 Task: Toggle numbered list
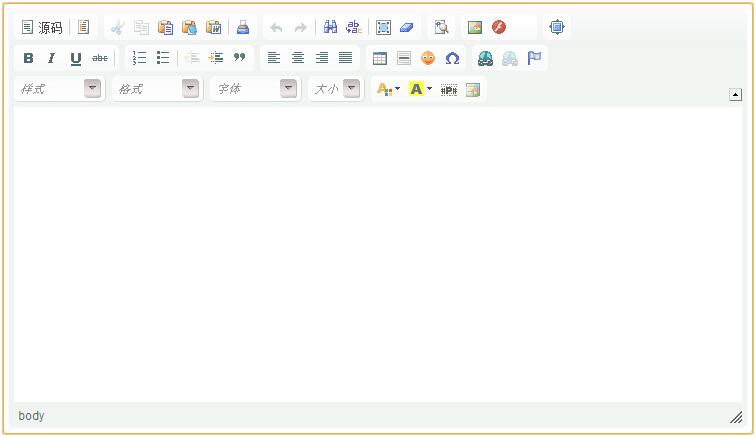(x=139, y=58)
